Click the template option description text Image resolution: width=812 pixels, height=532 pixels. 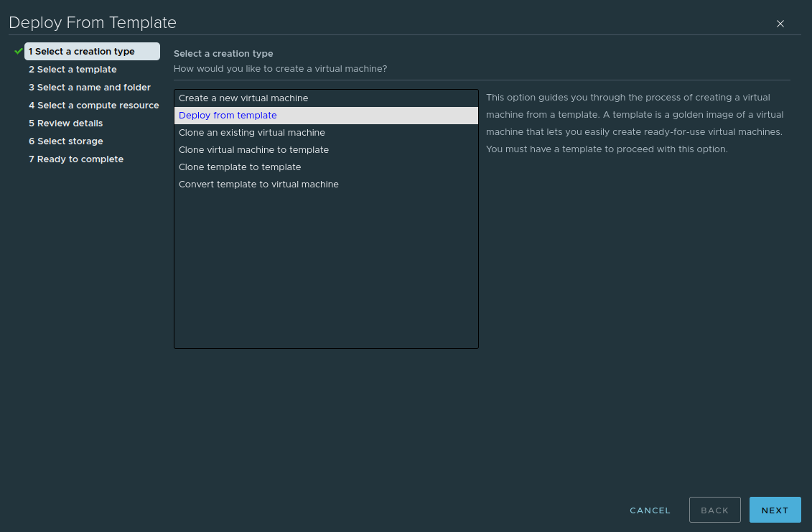[x=635, y=123]
